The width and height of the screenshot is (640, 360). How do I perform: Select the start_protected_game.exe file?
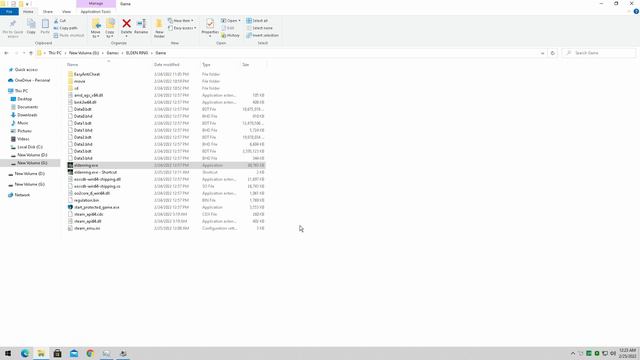coord(97,207)
